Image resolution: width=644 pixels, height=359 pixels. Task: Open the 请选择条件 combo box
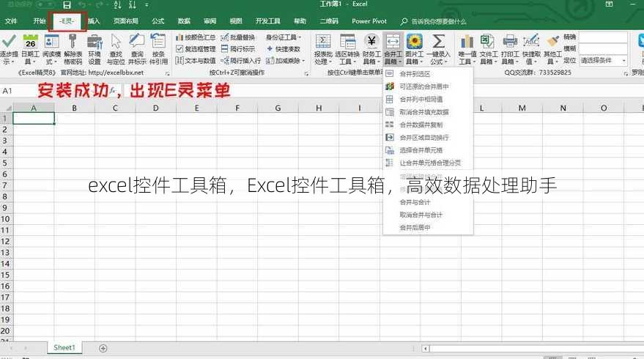click(x=603, y=60)
